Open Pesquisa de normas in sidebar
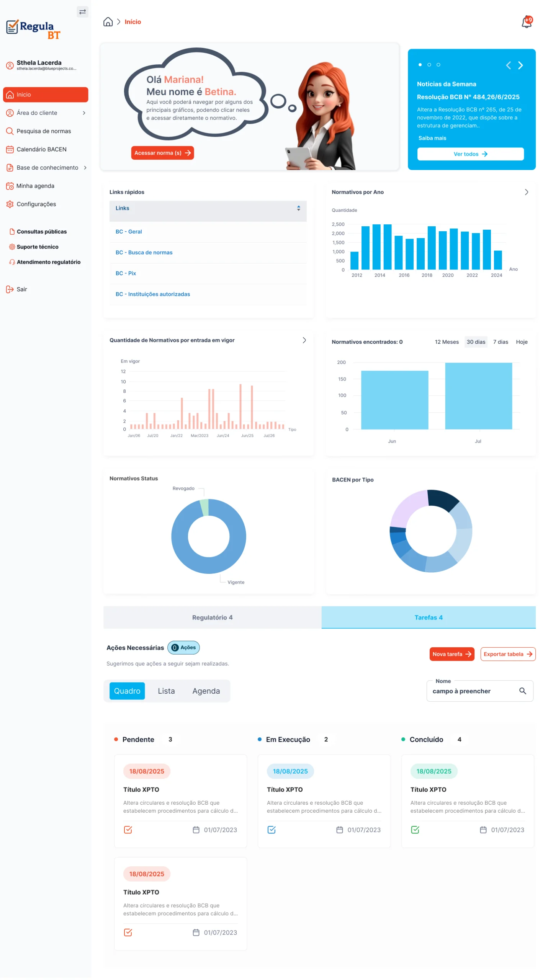The height and width of the screenshot is (980, 548). tap(44, 131)
